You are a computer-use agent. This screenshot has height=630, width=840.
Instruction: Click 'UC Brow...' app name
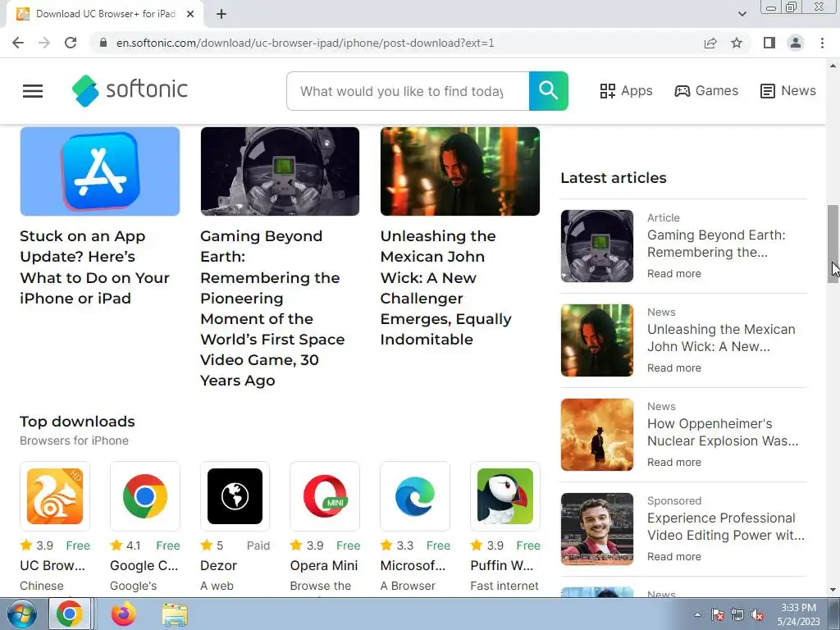tap(52, 566)
